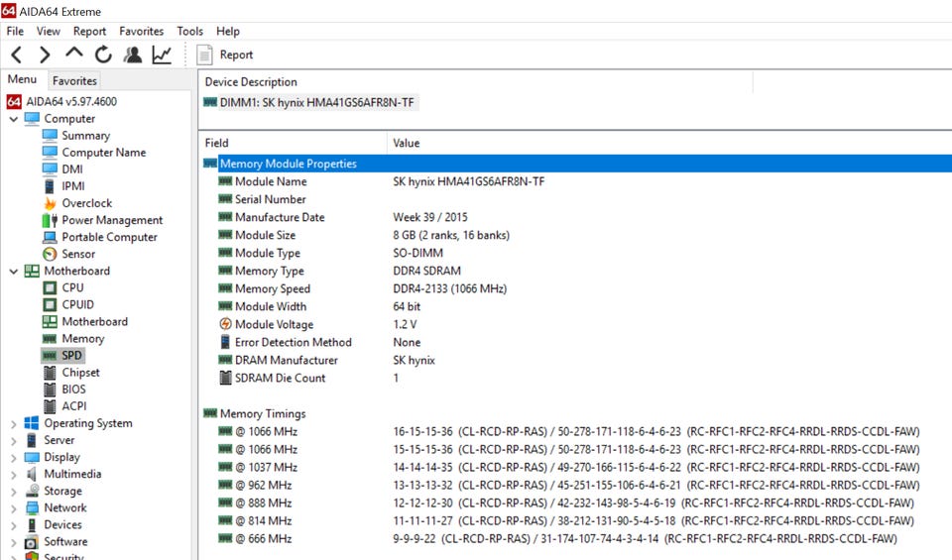Expand the Storage tree node
The width and height of the screenshot is (952, 560).
(x=13, y=492)
